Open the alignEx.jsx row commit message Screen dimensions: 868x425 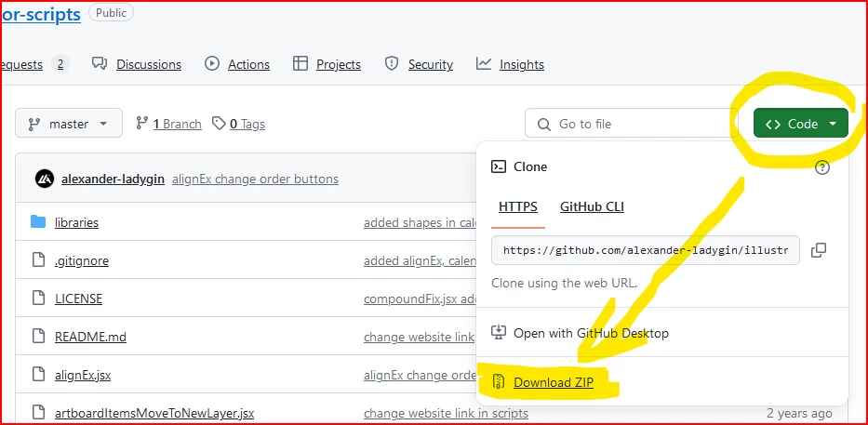pyautogui.click(x=420, y=375)
